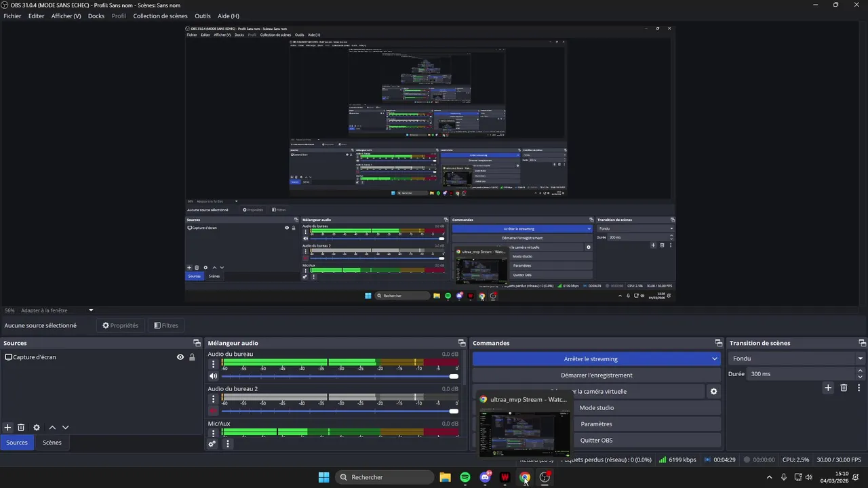Show hidden system tray icons chevron
Viewport: 868px width, 488px height.
(769, 477)
